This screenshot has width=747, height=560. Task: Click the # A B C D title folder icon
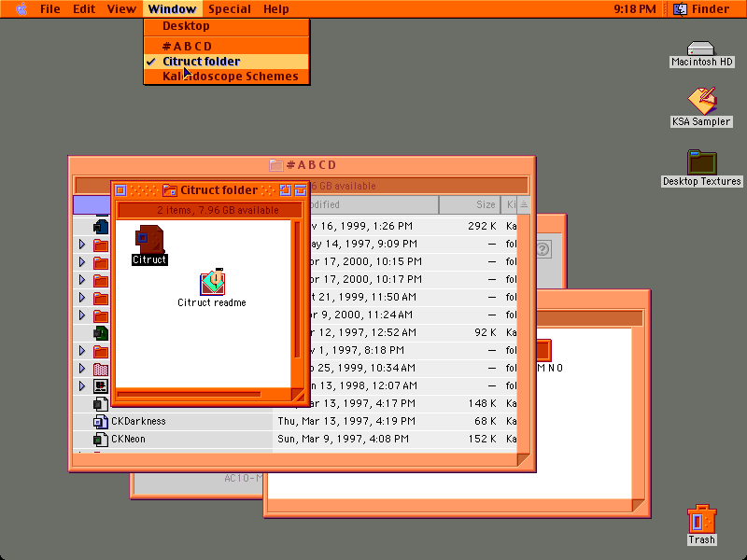(276, 165)
